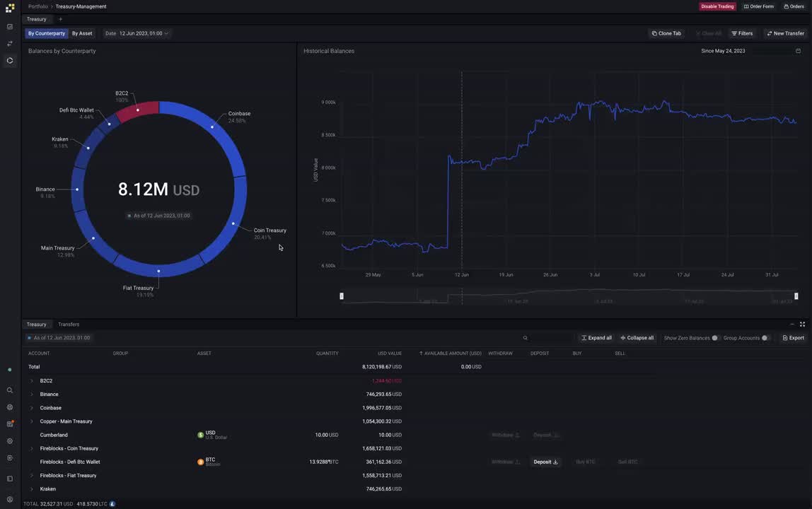Expand the Binance account row

tap(31, 394)
